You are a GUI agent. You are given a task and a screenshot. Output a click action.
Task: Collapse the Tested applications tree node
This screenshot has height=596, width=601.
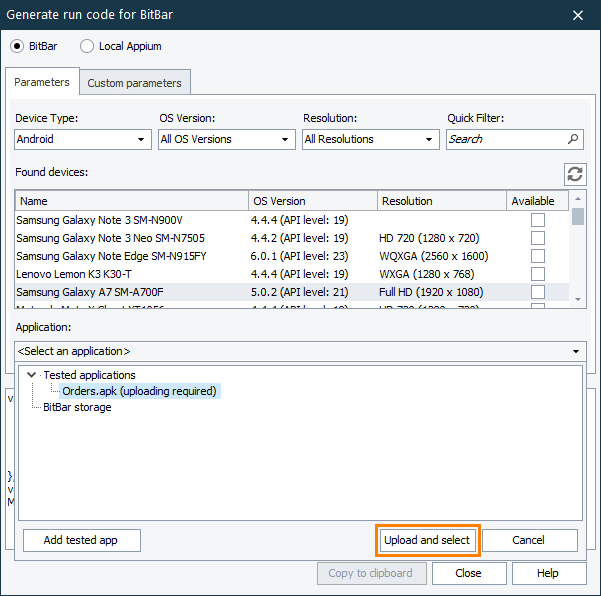click(x=31, y=375)
